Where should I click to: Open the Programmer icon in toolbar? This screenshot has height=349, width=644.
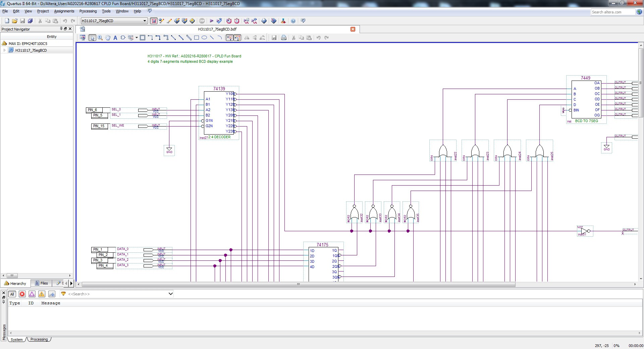pyautogui.click(x=274, y=21)
